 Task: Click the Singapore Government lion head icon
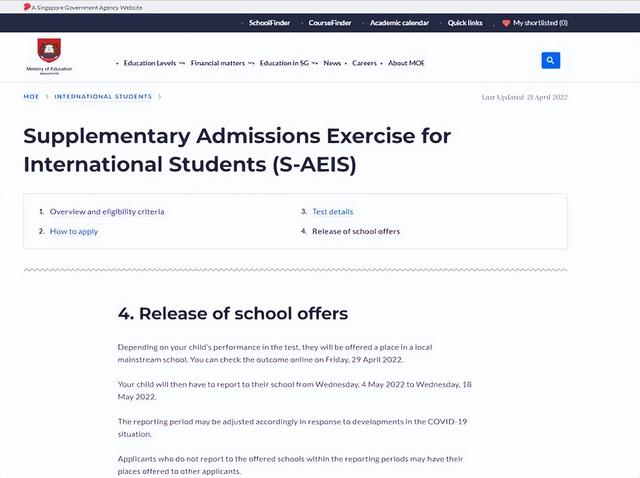[x=27, y=7]
